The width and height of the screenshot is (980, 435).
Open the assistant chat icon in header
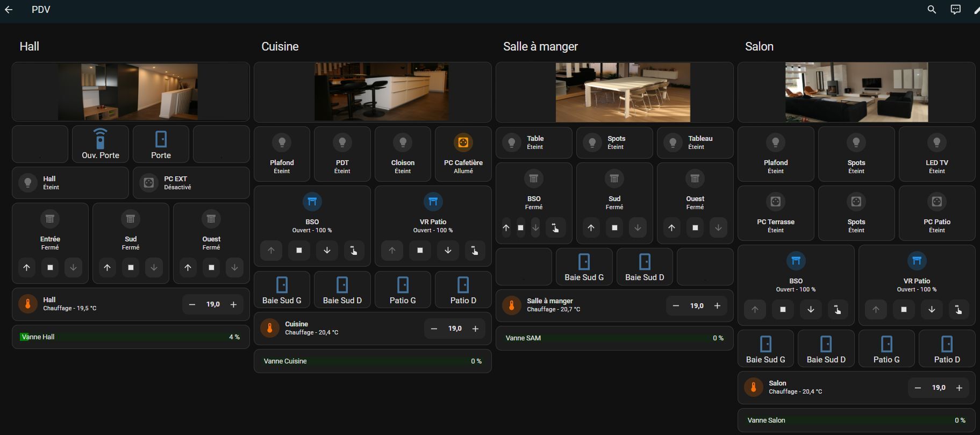(x=955, y=10)
